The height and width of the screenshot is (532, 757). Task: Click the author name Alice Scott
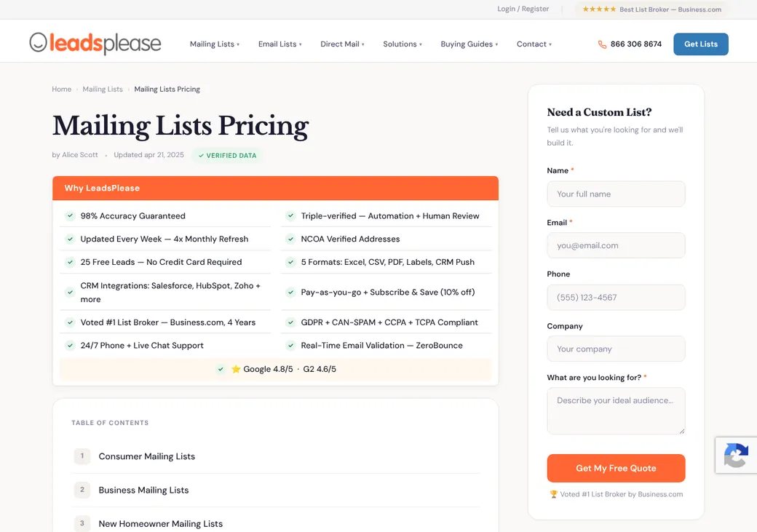pos(79,155)
